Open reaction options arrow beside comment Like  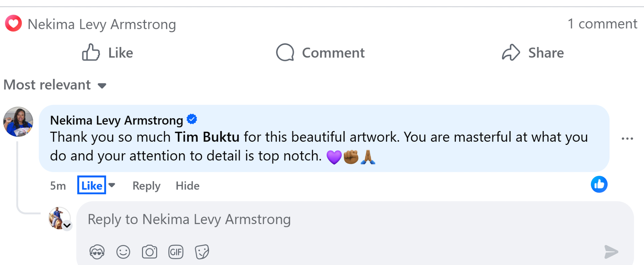(x=112, y=185)
